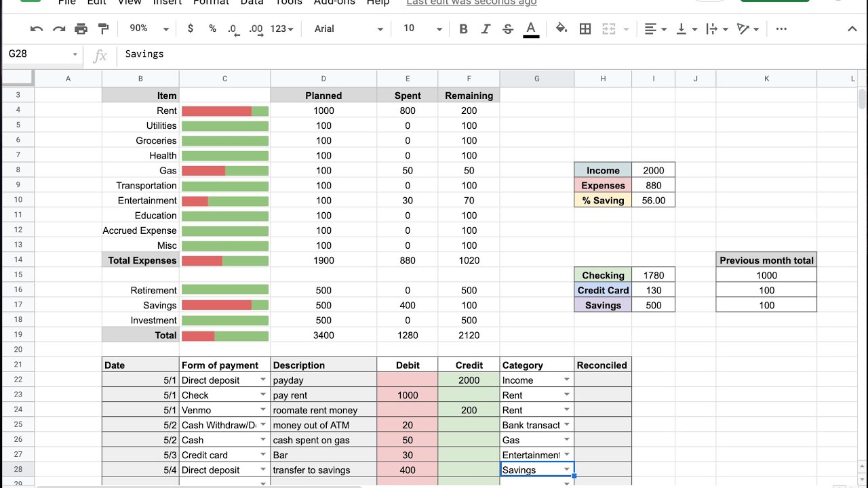Viewport: 868px width, 488px height.
Task: Click the merge cells icon
Action: click(609, 28)
